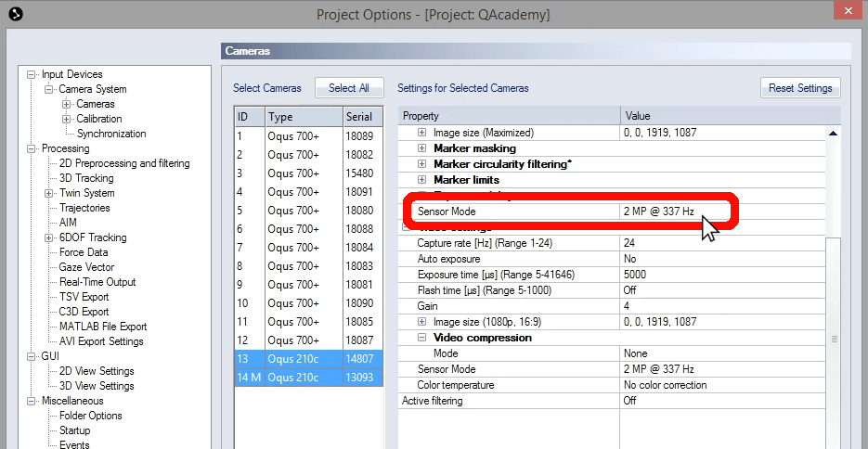Select the Trajectories tree item

(84, 208)
